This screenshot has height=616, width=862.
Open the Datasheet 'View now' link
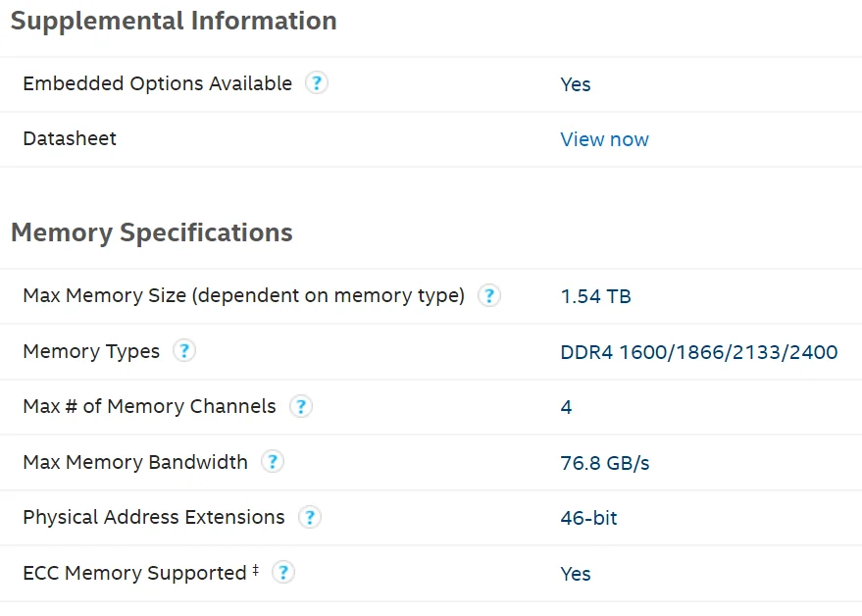point(604,139)
